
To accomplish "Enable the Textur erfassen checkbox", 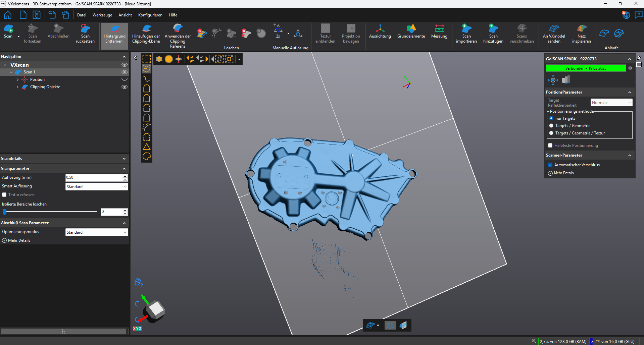I will [x=4, y=195].
